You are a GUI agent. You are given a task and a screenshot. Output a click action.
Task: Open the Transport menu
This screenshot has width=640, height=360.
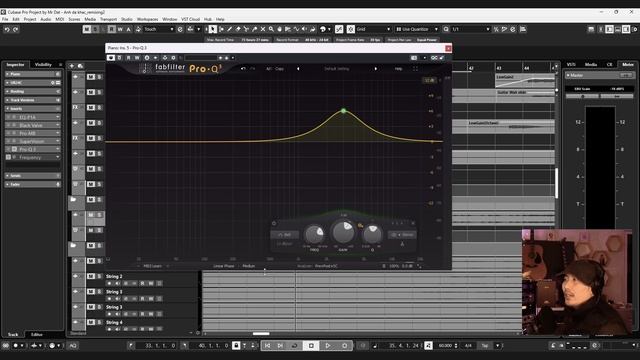tap(108, 19)
